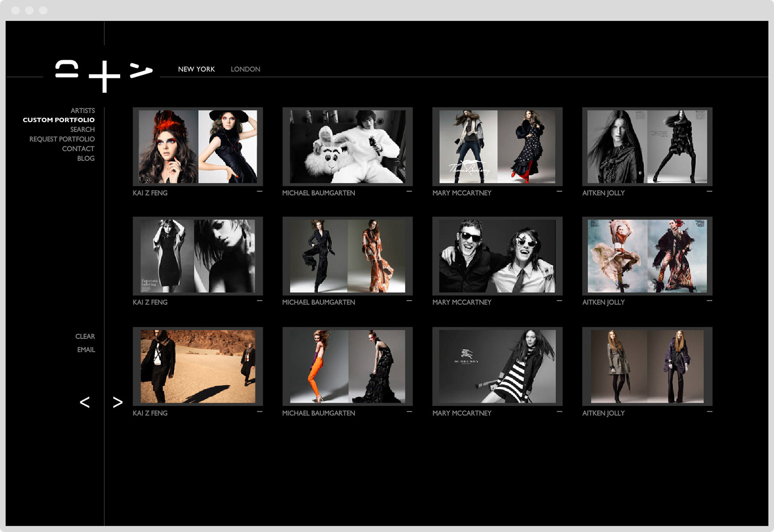
Task: Go to next page with right arrow
Action: pos(117,402)
